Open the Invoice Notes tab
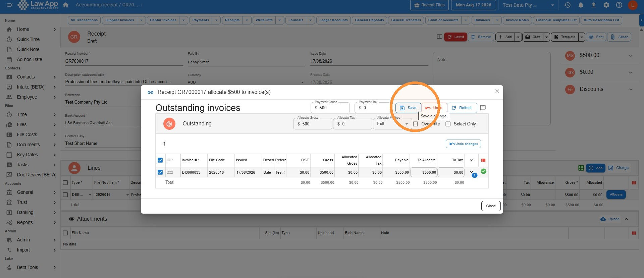This screenshot has width=644, height=278. (517, 20)
